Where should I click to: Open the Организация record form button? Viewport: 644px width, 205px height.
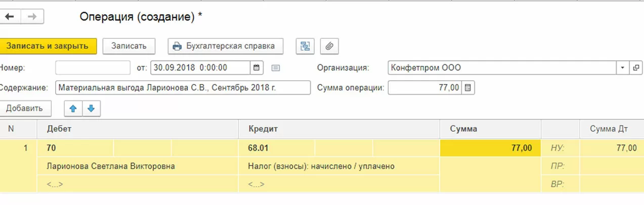click(636, 68)
